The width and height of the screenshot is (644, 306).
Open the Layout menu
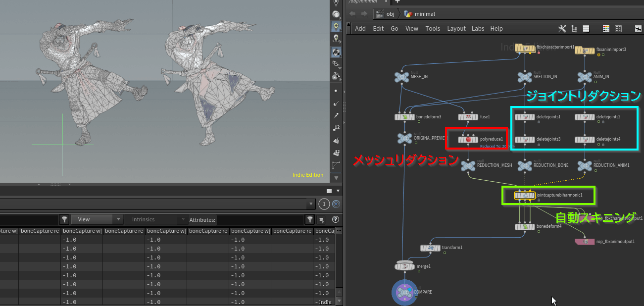[x=456, y=29]
